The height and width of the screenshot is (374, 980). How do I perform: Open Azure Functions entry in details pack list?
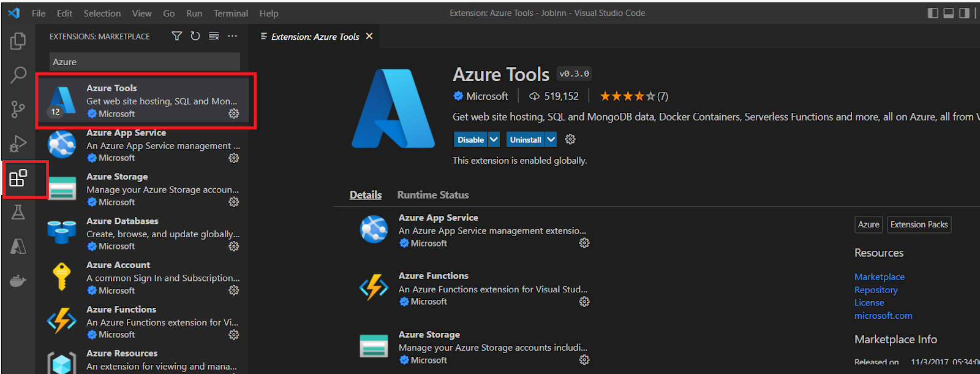tap(475, 288)
